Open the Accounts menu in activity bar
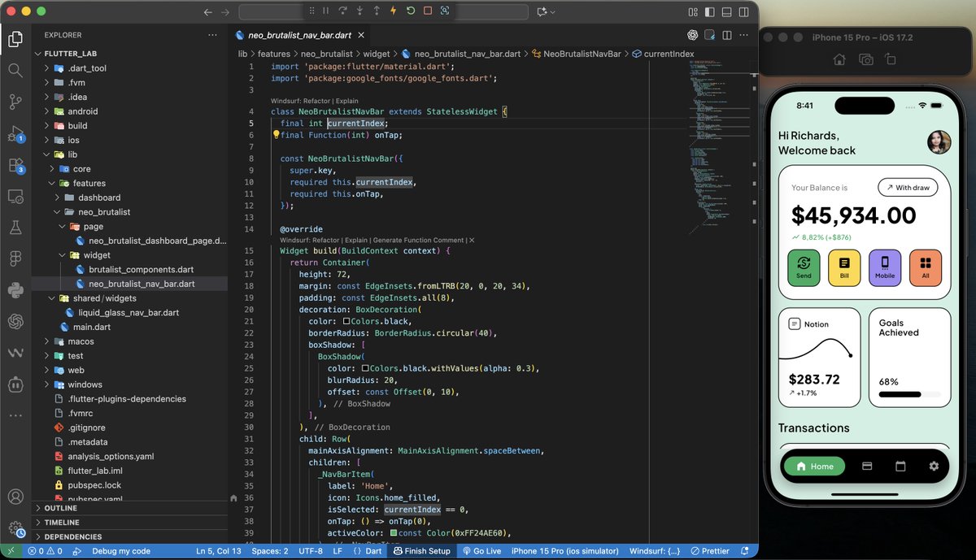This screenshot has height=560, width=976. pyautogui.click(x=15, y=497)
